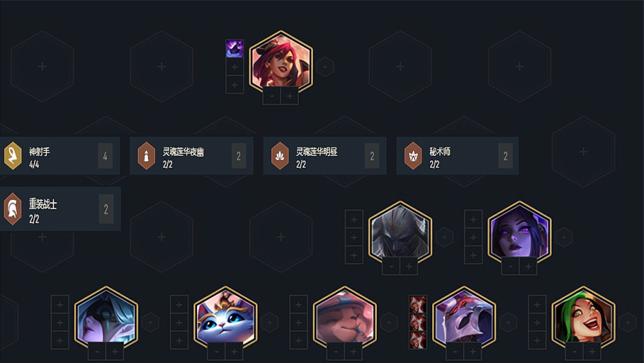Decrease Yuumi's star level with minus
This screenshot has width=644, height=363.
[216, 351]
